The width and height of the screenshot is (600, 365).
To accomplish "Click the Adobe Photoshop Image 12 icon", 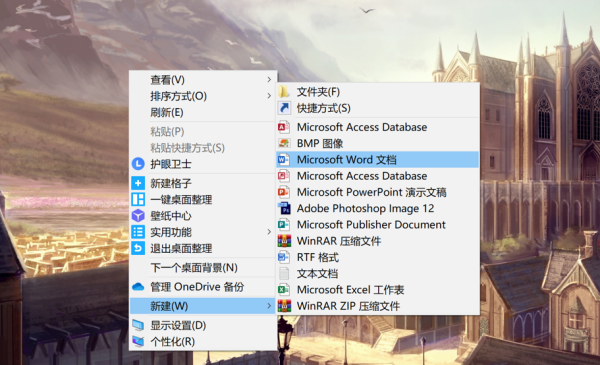I will click(x=284, y=209).
